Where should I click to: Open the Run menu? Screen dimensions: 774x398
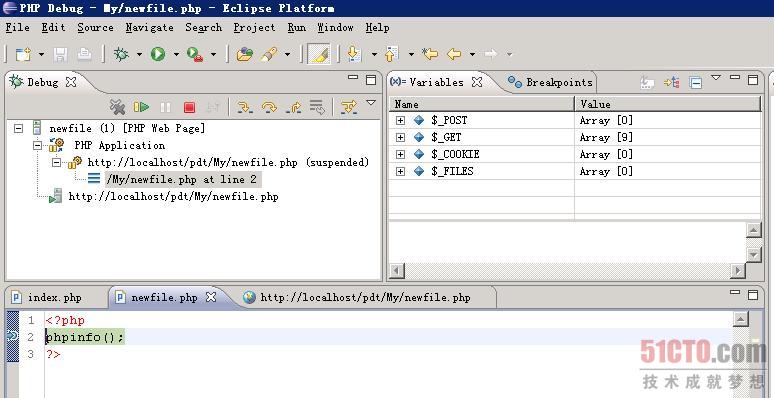(297, 28)
